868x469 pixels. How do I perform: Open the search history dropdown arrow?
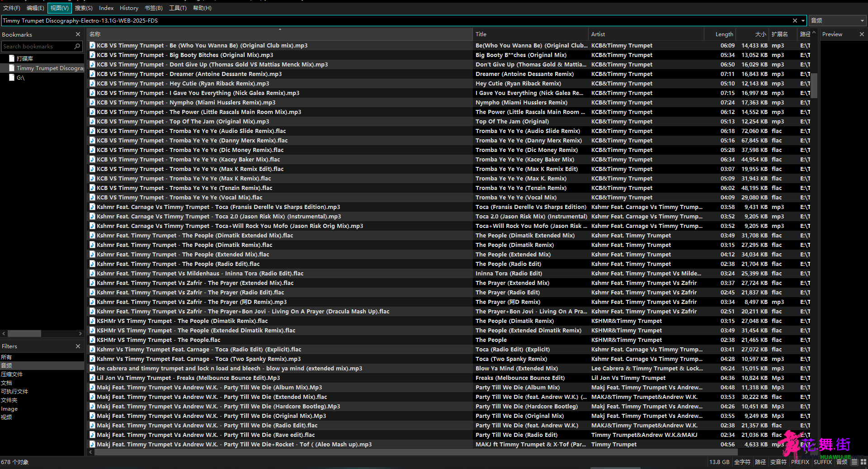pyautogui.click(x=803, y=20)
